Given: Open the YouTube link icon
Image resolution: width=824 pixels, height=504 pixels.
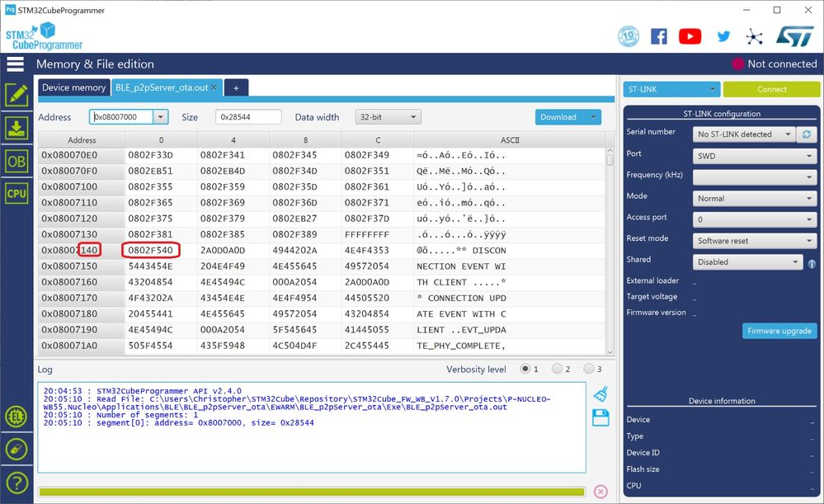Looking at the screenshot, I should 690,36.
